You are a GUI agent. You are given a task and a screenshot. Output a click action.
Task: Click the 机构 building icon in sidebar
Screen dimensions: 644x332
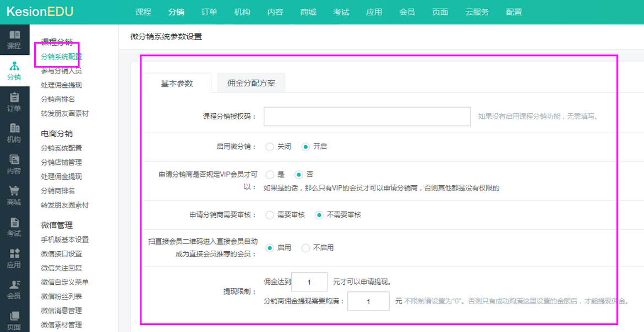pyautogui.click(x=14, y=129)
